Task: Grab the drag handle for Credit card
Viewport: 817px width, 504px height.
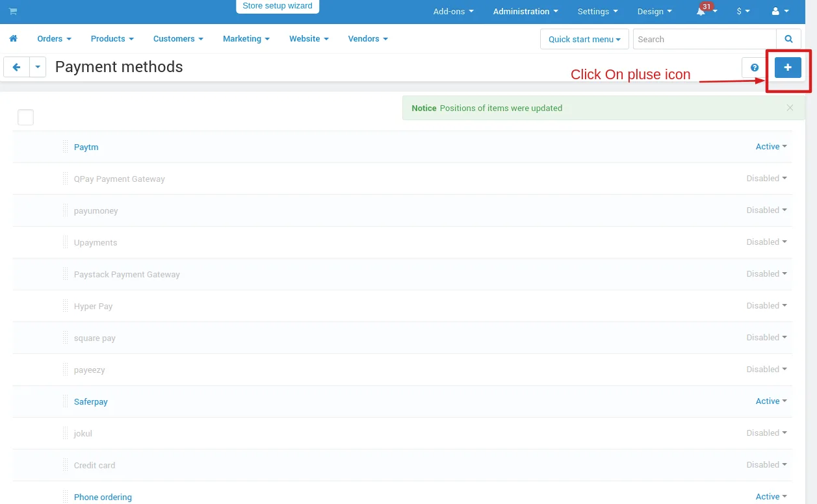Action: click(x=66, y=465)
